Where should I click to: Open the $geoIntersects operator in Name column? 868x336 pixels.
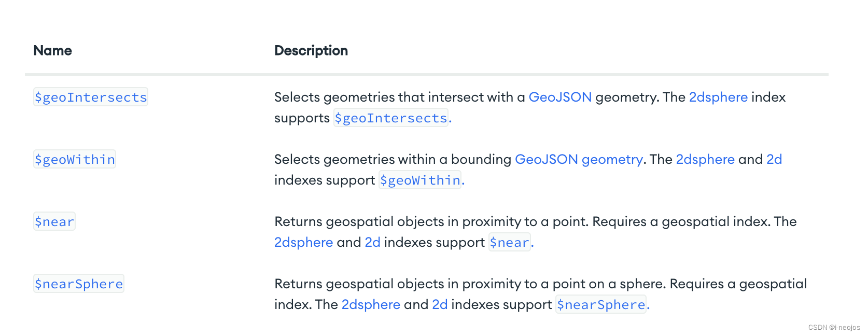point(91,97)
